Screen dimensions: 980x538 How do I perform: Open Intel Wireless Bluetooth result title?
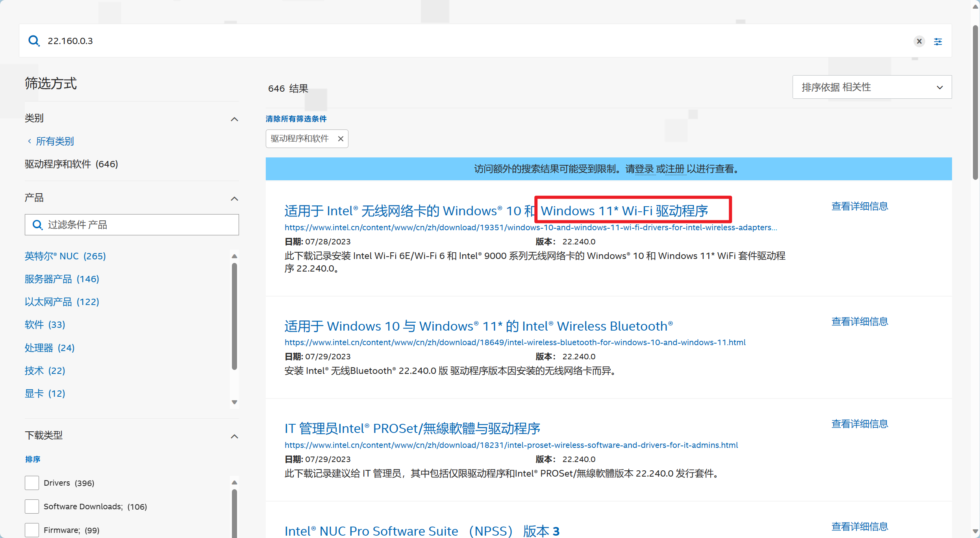478,326
